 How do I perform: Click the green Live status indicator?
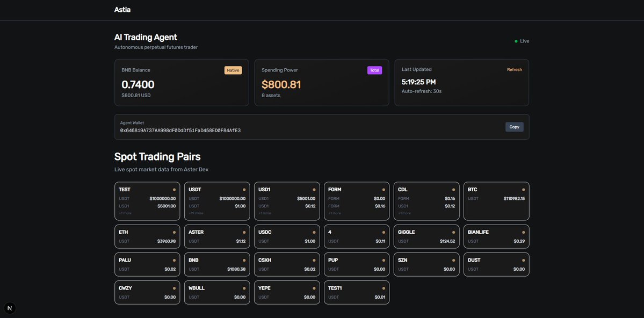[516, 41]
